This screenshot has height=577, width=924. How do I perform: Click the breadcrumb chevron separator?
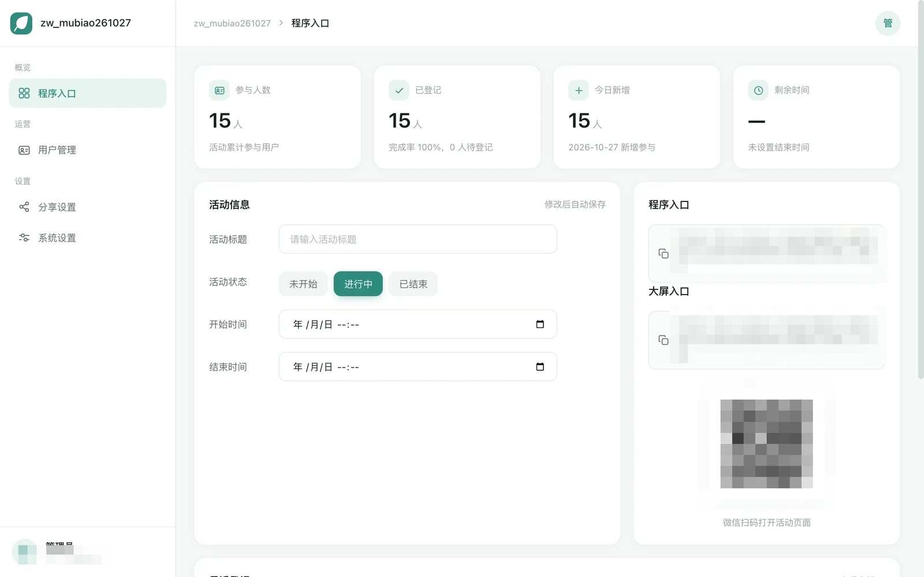click(x=281, y=23)
